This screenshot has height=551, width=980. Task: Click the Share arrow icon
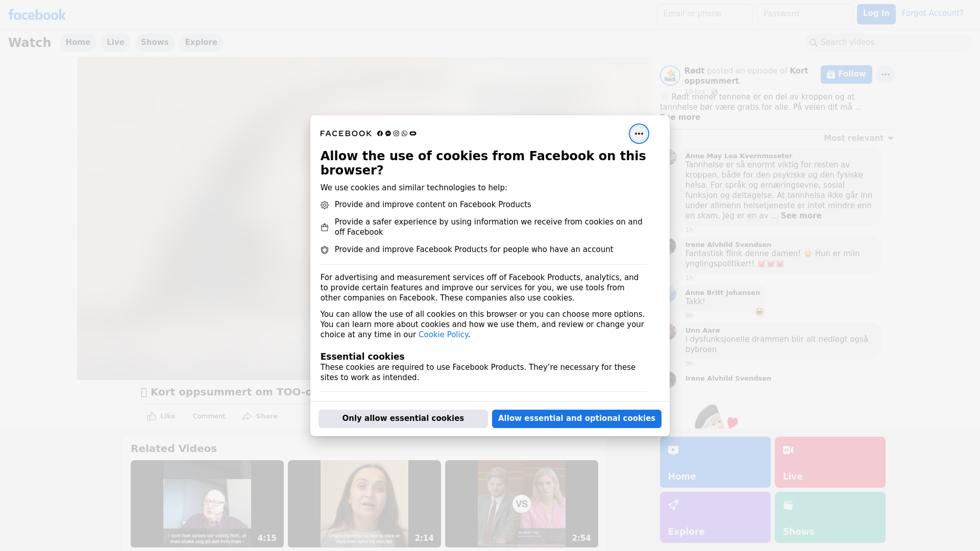[247, 416]
